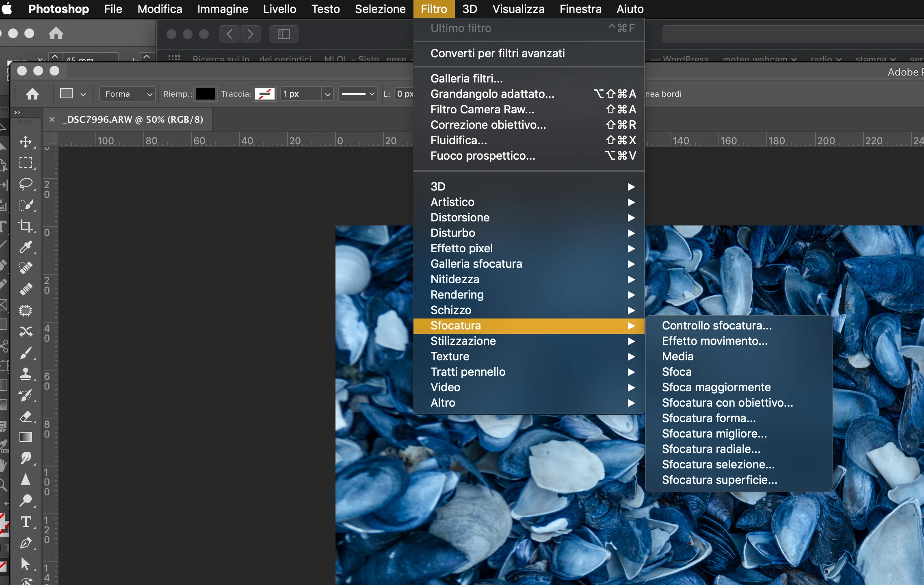Select the Clone Stamp tool
The width and height of the screenshot is (924, 585).
pos(26,373)
